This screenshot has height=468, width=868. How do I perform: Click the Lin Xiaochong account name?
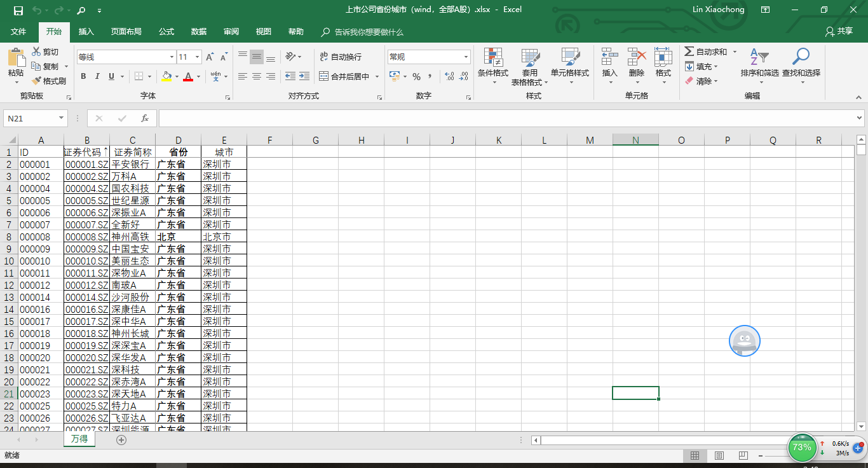(x=718, y=10)
